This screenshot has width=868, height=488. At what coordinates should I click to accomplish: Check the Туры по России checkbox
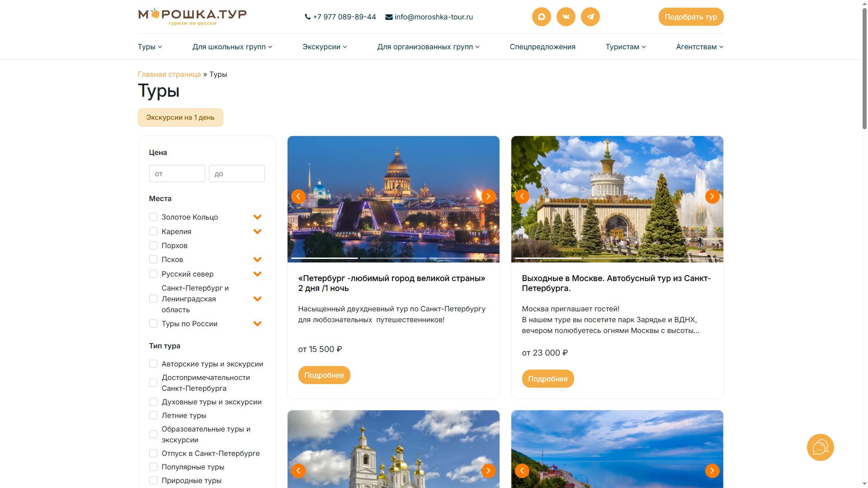click(153, 324)
